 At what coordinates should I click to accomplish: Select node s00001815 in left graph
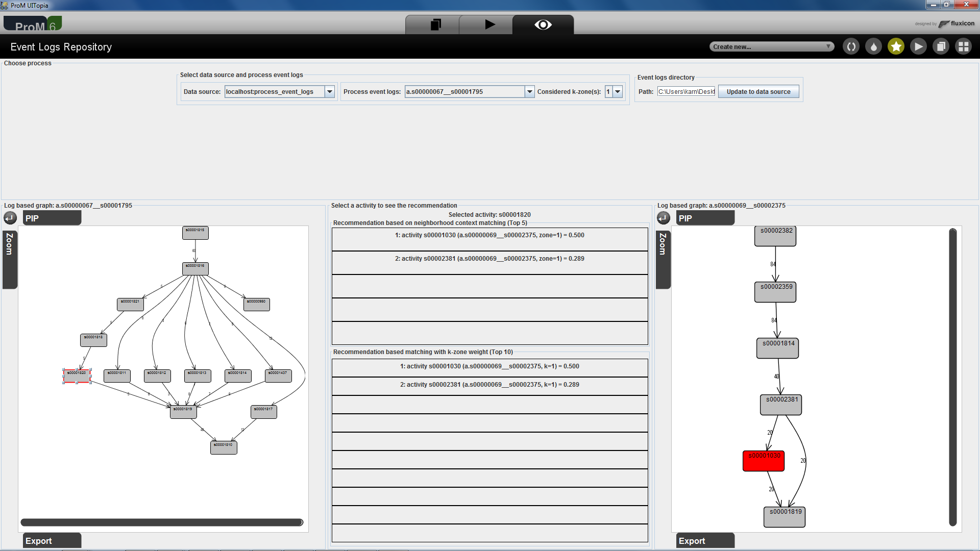pyautogui.click(x=195, y=233)
